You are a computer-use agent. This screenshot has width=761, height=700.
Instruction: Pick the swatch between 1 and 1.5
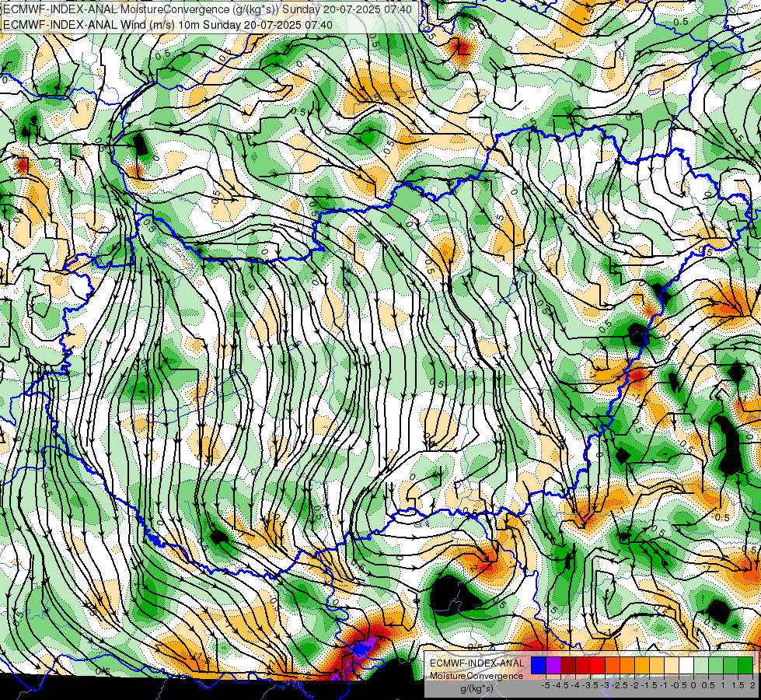(x=731, y=666)
